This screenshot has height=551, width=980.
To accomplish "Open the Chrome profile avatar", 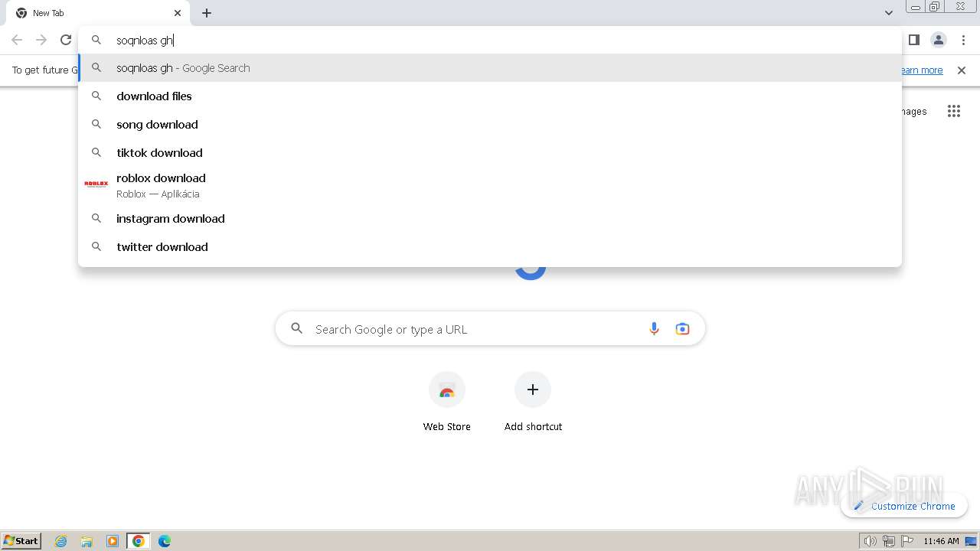I will [x=939, y=40].
